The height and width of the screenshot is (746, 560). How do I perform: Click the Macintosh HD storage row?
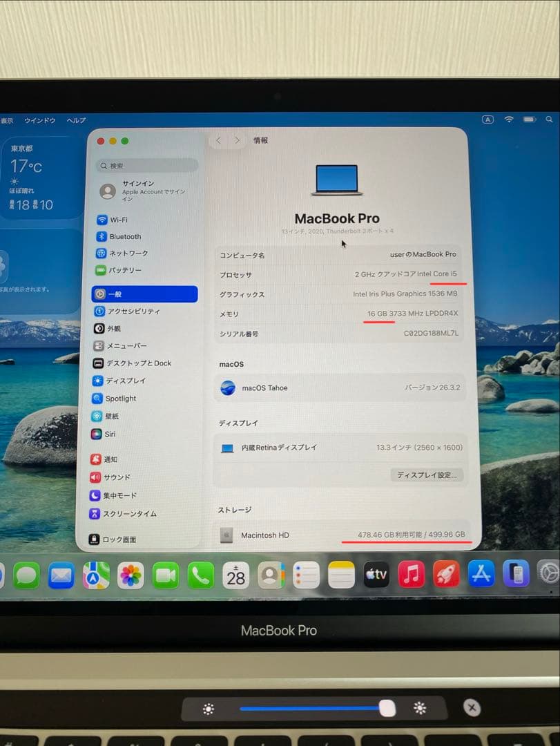[x=343, y=535]
